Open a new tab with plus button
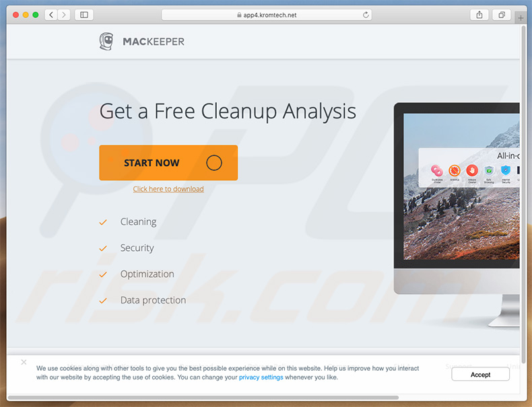Viewport: 532px width, 407px height. 521,18
